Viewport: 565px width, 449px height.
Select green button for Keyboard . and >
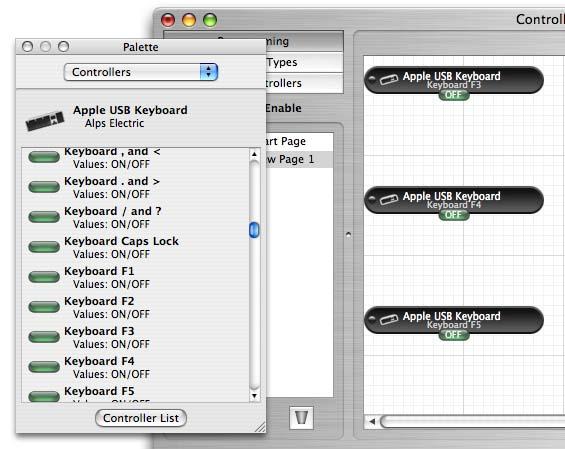click(44, 187)
